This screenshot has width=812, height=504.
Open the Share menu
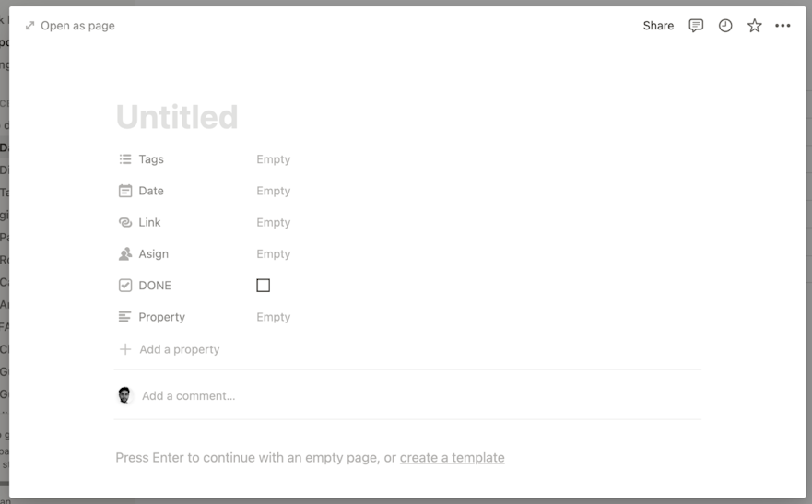coord(658,26)
